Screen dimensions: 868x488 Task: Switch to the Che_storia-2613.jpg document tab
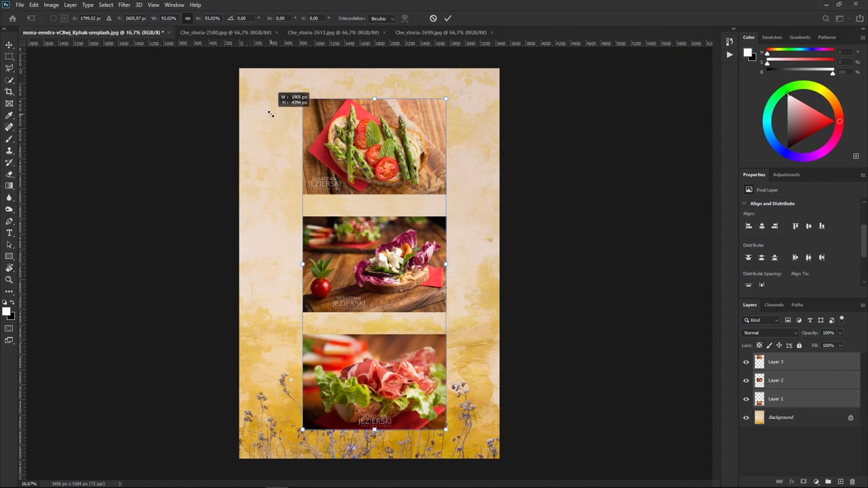coord(333,32)
